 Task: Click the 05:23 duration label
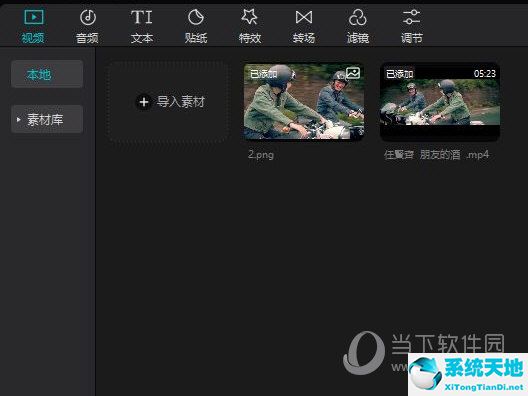(x=485, y=74)
